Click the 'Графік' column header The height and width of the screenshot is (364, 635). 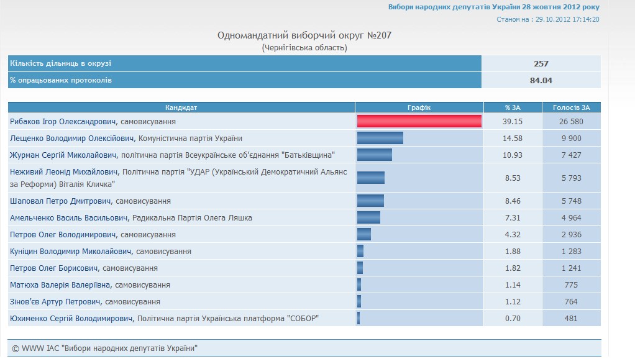419,107
